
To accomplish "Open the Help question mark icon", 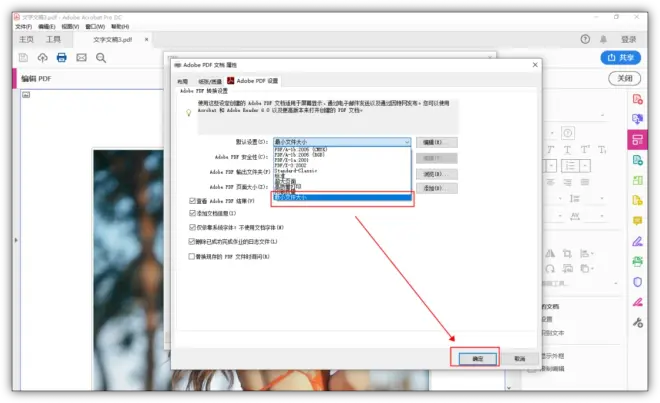I will coord(585,39).
